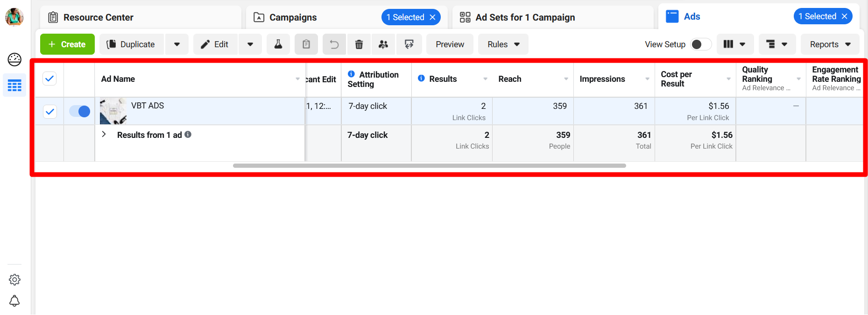Expand the Results from 1 ad row

tap(104, 135)
